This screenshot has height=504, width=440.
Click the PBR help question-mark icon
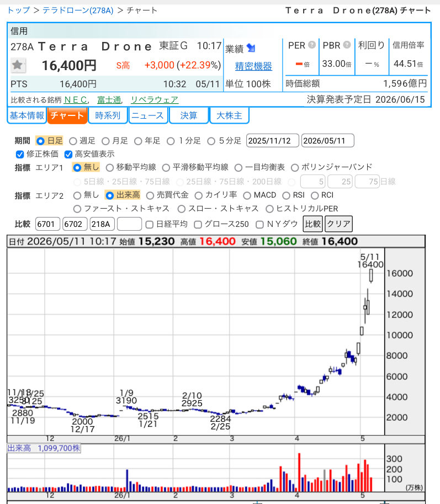(347, 45)
